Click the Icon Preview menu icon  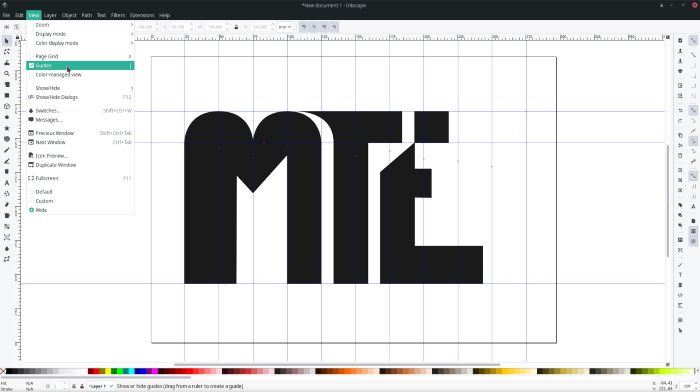coord(31,155)
